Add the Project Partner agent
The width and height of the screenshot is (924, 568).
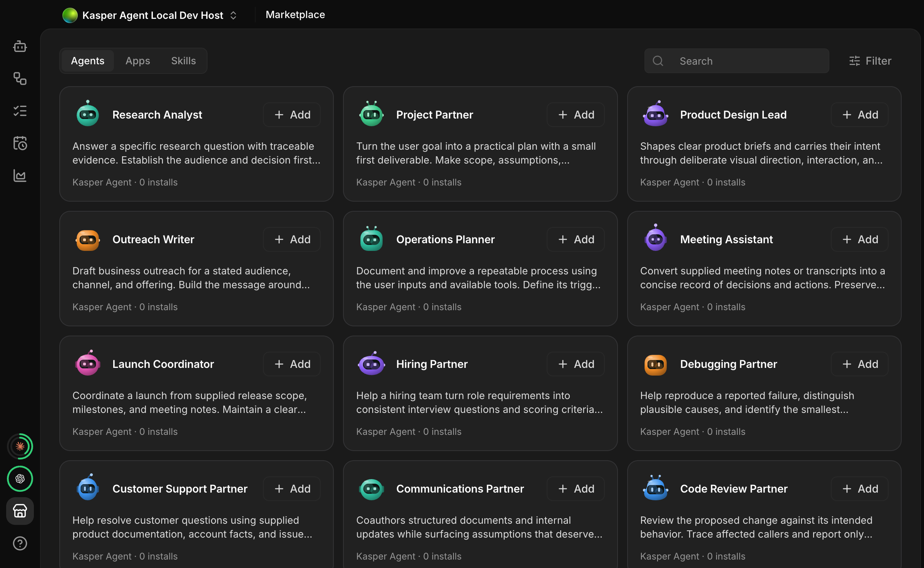[x=576, y=115]
